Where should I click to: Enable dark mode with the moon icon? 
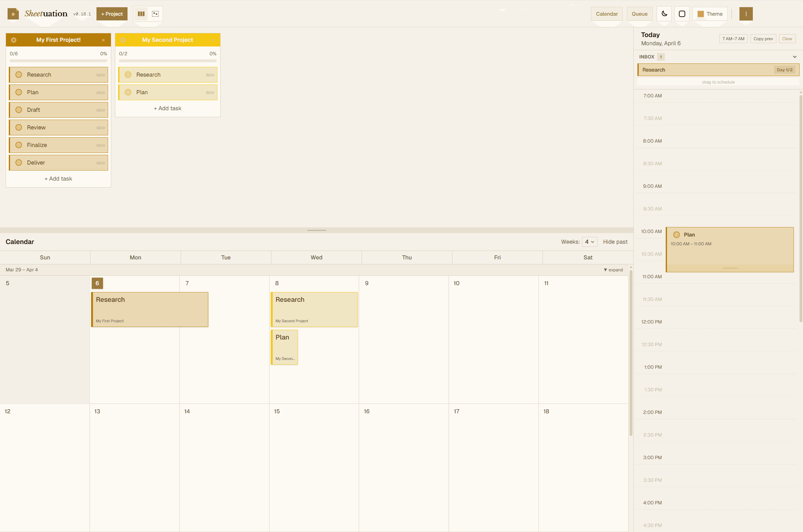664,14
